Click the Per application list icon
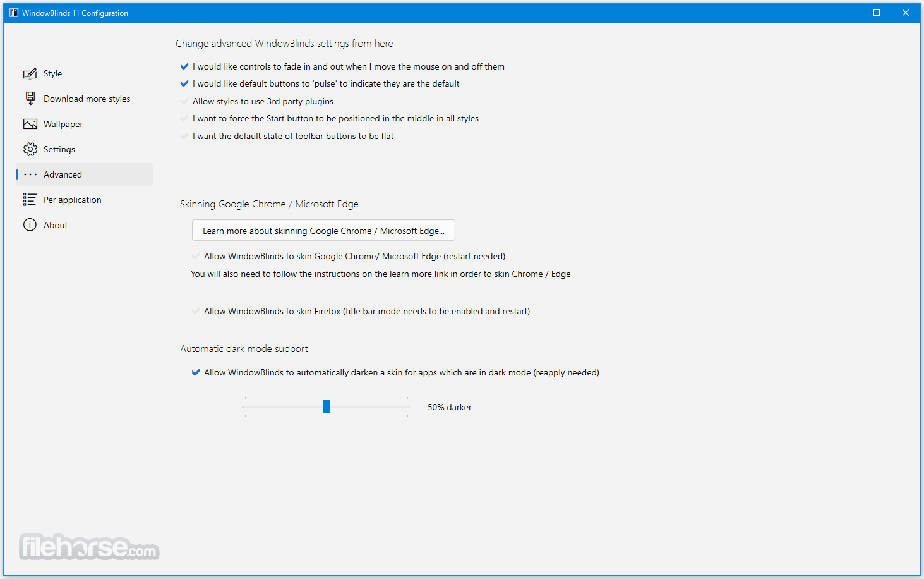924x579 pixels. click(x=30, y=200)
